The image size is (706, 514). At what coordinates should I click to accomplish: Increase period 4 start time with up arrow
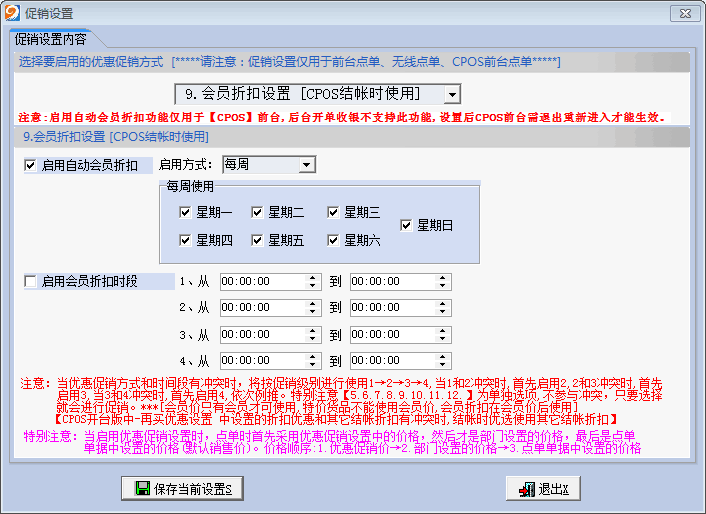[314, 356]
